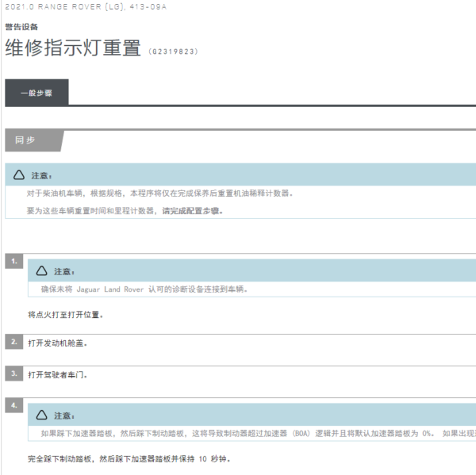Click the instruction 完全踩下制动踏板 line
This screenshot has height=475, width=476.
point(129,459)
